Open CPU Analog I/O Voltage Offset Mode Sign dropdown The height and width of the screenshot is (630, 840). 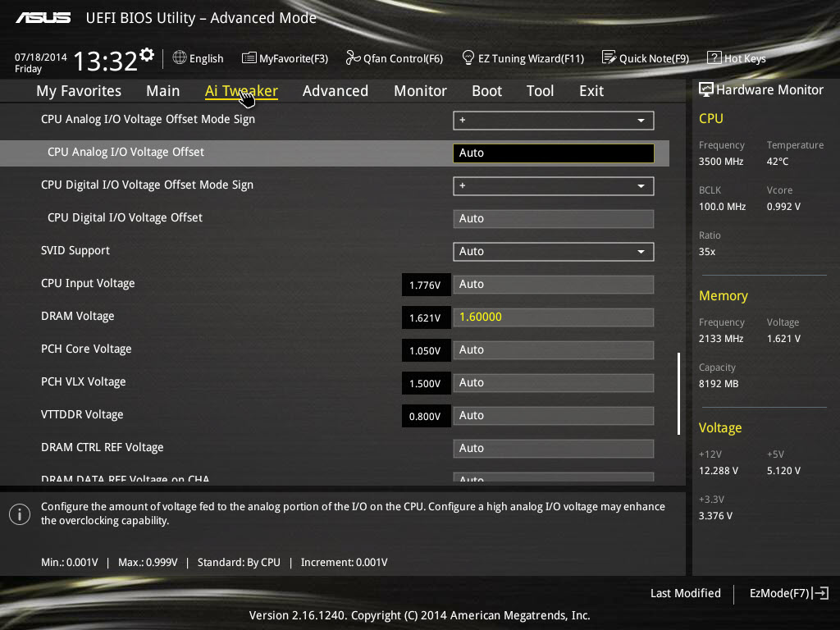point(554,121)
